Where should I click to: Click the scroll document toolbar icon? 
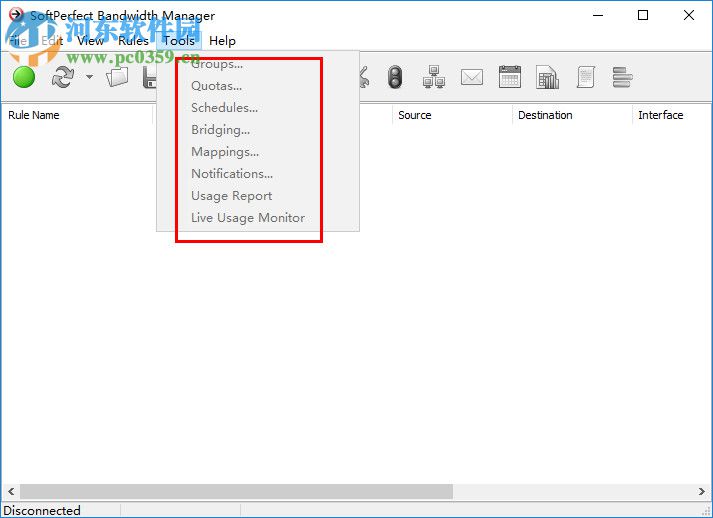point(586,77)
